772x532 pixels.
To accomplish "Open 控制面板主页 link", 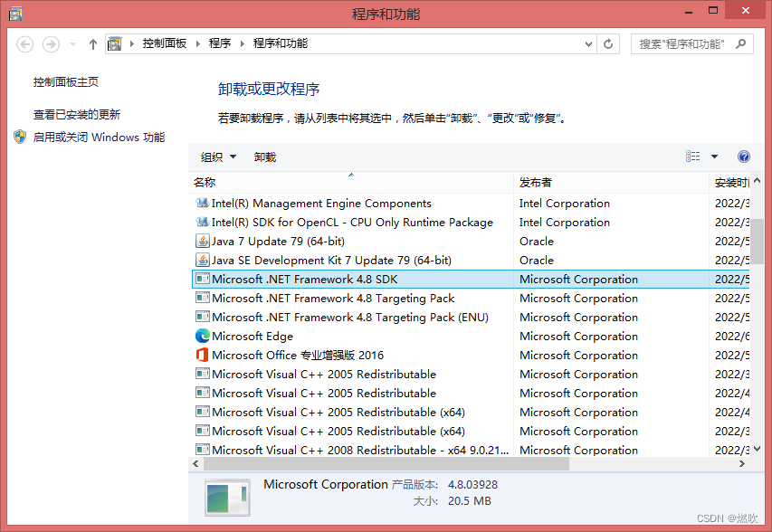I will [x=66, y=81].
